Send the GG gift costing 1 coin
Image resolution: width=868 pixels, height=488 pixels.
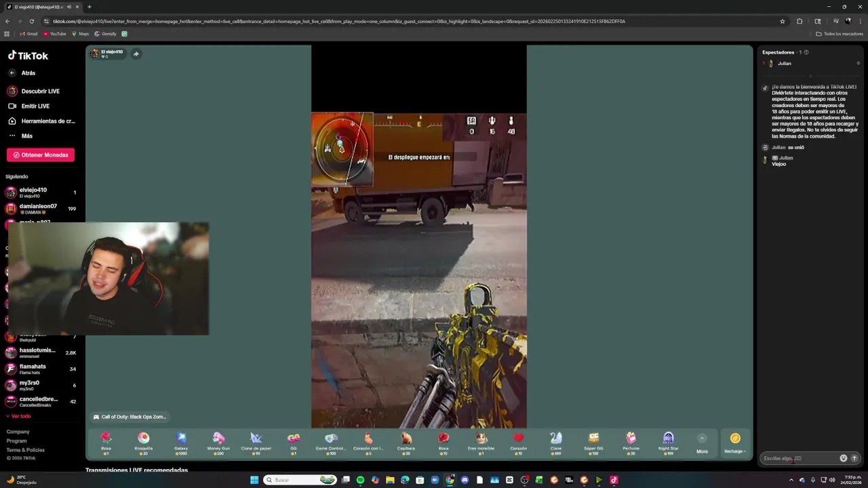coord(294,443)
